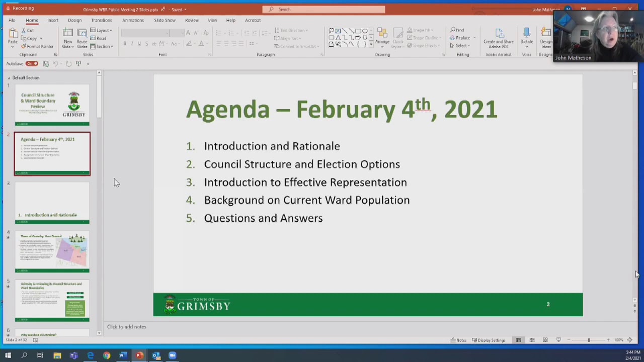Toggle AutoSave switch
The height and width of the screenshot is (362, 644).
point(32,64)
